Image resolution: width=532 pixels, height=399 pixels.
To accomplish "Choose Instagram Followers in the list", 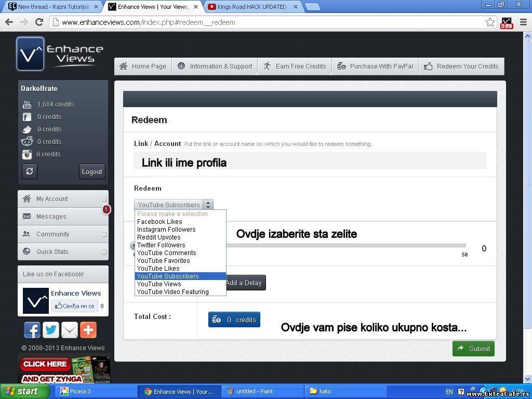I will [x=166, y=230].
